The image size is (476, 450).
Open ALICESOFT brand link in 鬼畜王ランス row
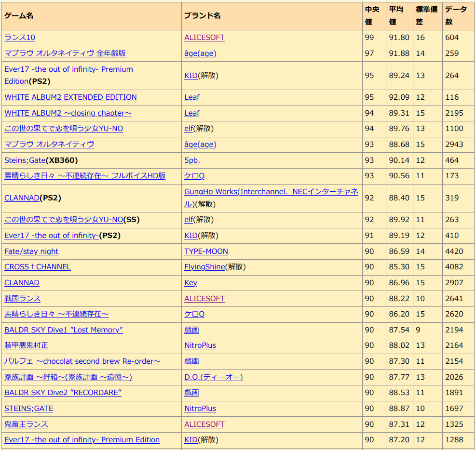204,424
